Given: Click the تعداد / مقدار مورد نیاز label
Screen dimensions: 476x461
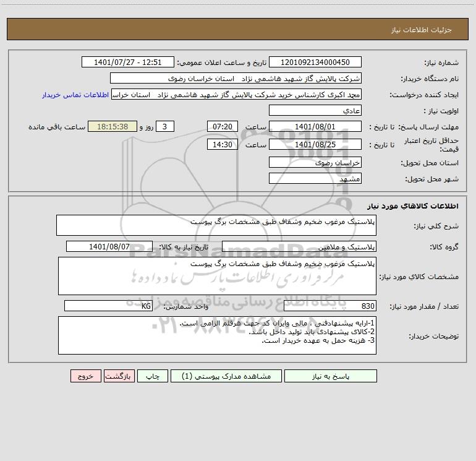Looking at the screenshot, I should [x=424, y=306].
